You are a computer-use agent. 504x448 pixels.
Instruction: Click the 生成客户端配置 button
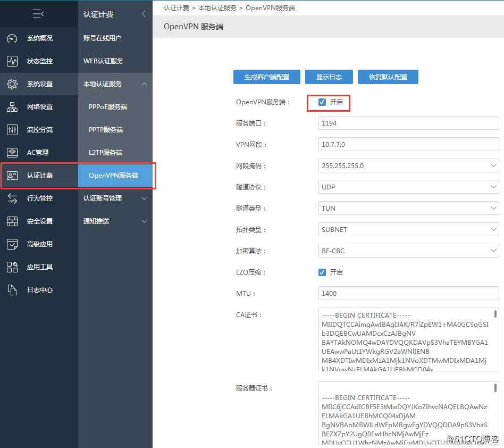pos(267,77)
